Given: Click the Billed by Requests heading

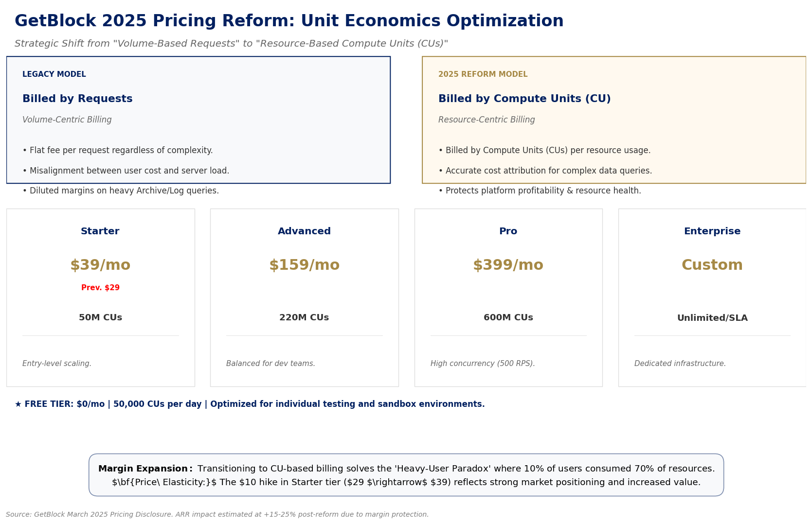Looking at the screenshot, I should [77, 99].
